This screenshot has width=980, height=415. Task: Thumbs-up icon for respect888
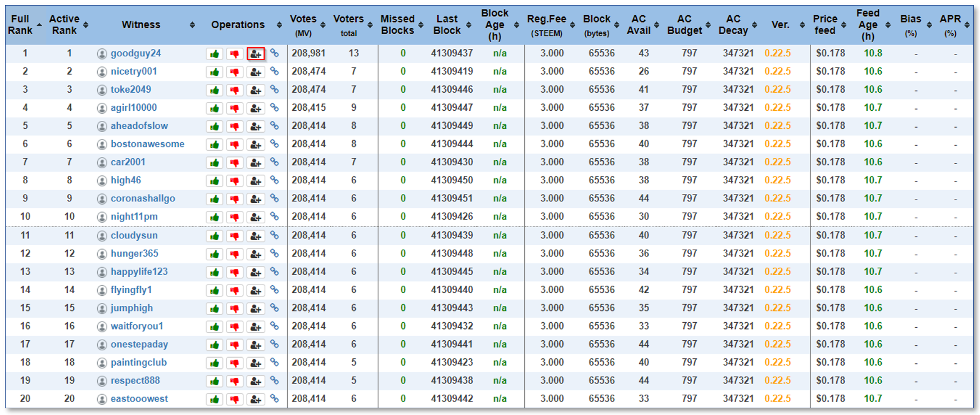click(x=214, y=381)
